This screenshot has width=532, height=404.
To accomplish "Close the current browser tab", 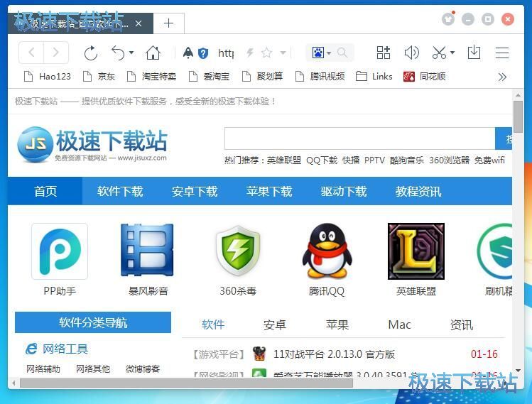I will click(139, 23).
